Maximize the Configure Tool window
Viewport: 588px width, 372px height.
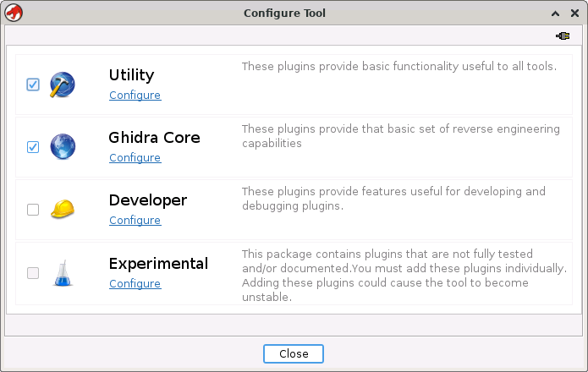tap(556, 14)
